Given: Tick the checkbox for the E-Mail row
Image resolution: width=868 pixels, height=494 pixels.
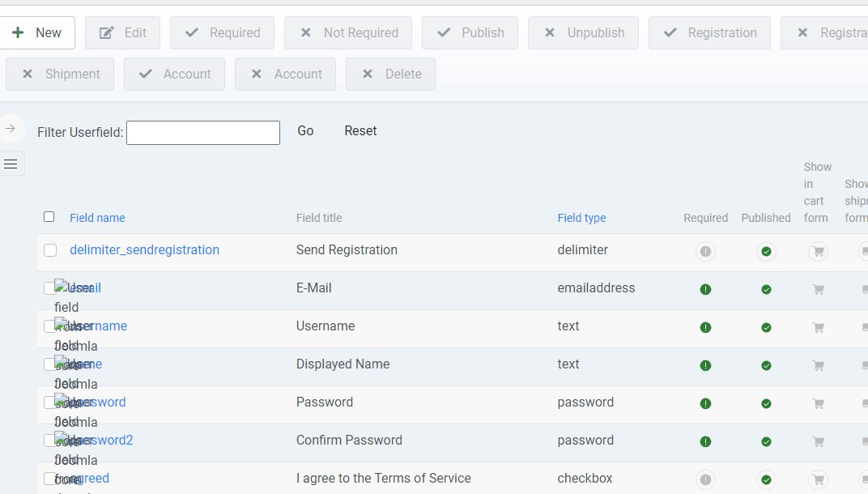Looking at the screenshot, I should coord(49,288).
